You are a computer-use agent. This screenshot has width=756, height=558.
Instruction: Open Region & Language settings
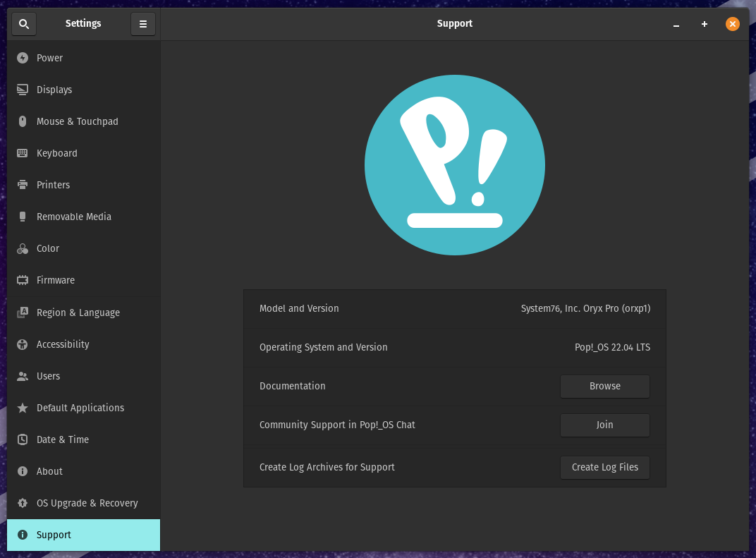pyautogui.click(x=78, y=313)
